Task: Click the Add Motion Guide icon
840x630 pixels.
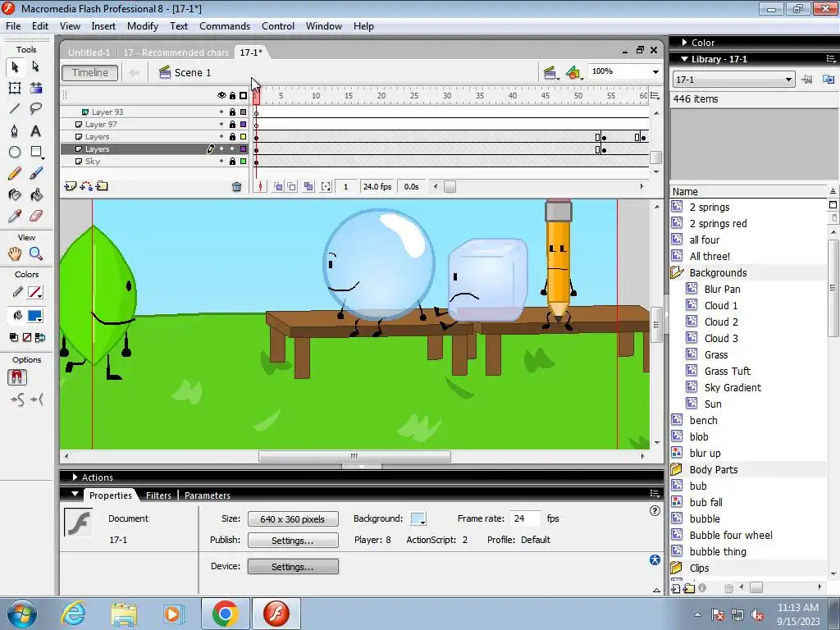Action: (85, 186)
